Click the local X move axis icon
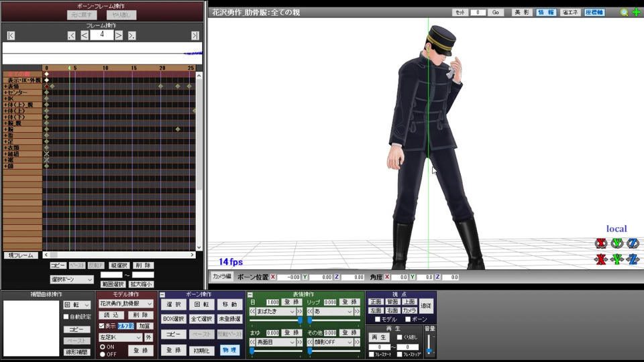 (x=601, y=259)
